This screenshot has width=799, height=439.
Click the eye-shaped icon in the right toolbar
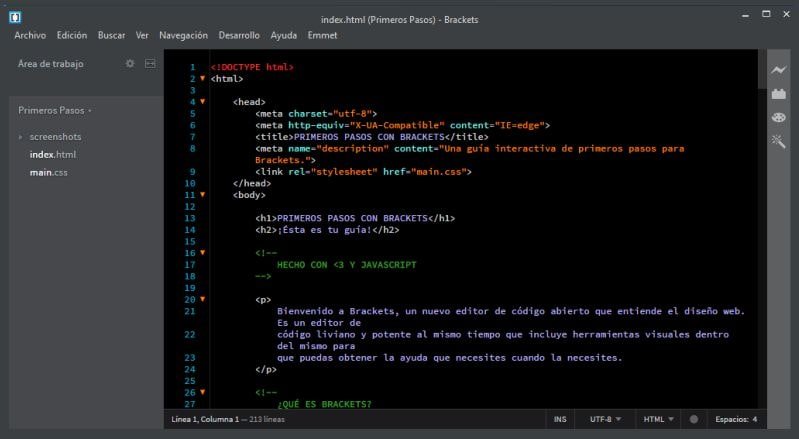(x=779, y=118)
